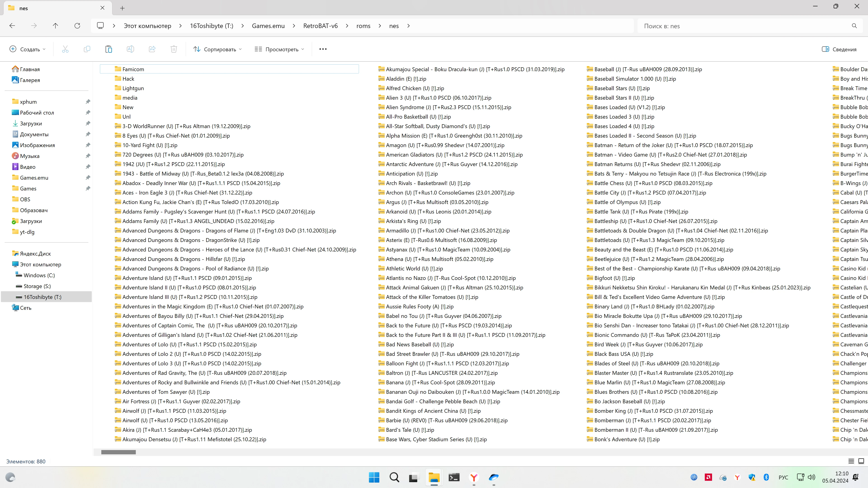Screen dimensions: 868x488
Task: Click the Share icon in toolbar
Action: 152,49
